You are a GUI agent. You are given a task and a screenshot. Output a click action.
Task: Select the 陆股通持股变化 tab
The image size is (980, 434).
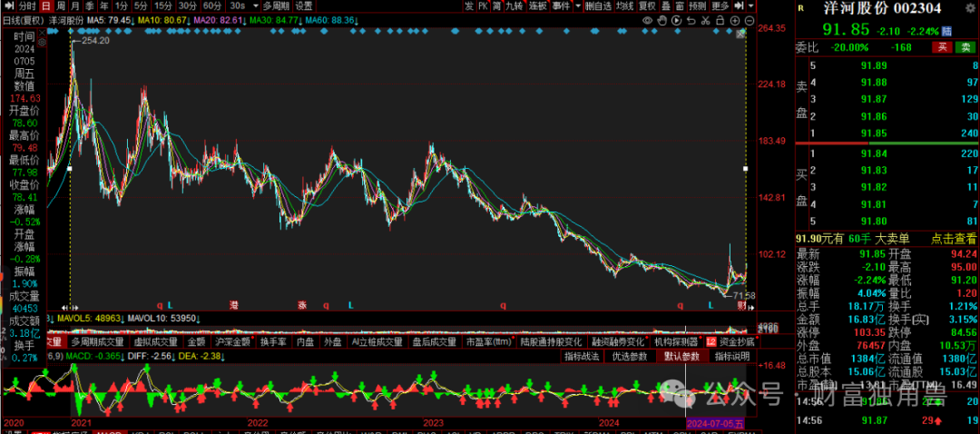[x=551, y=342]
